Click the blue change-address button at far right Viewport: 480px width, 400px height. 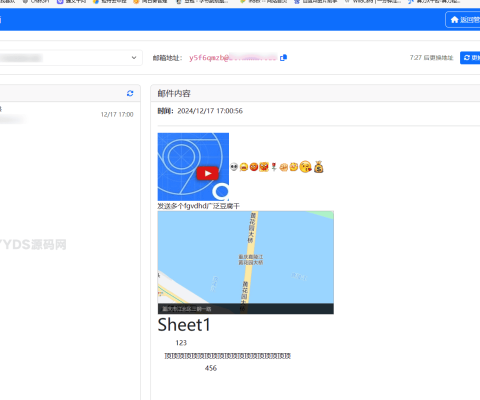470,58
